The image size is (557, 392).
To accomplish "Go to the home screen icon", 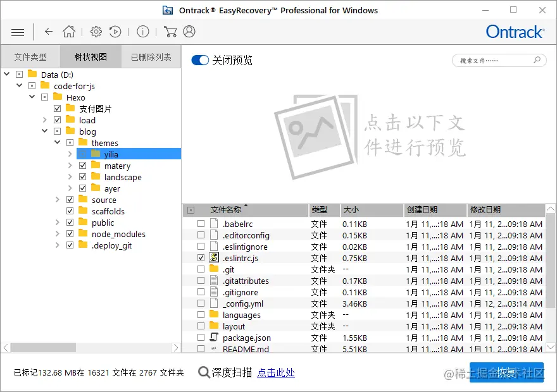I will (69, 32).
